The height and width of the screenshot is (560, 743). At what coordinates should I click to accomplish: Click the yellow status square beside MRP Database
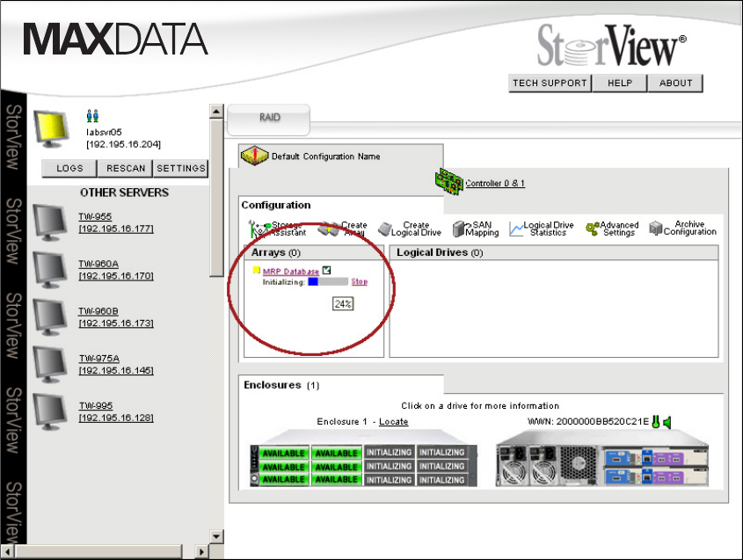point(257,270)
